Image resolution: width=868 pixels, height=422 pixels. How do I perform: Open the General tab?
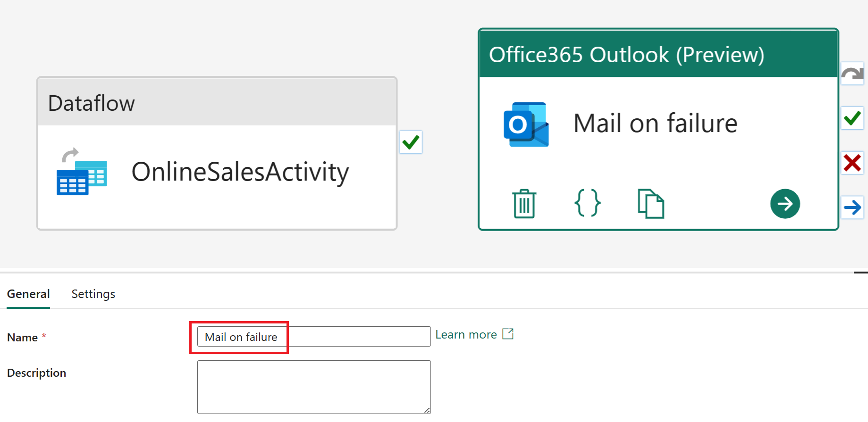pyautogui.click(x=28, y=294)
